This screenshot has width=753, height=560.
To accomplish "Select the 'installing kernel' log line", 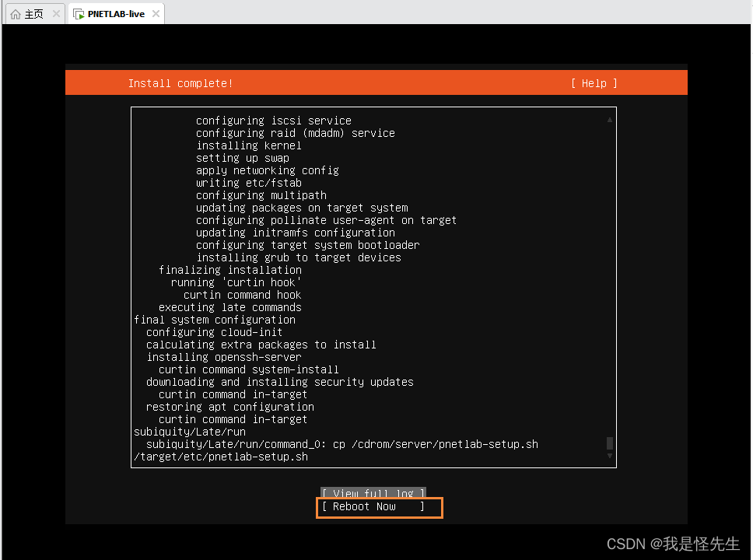I will pyautogui.click(x=249, y=145).
